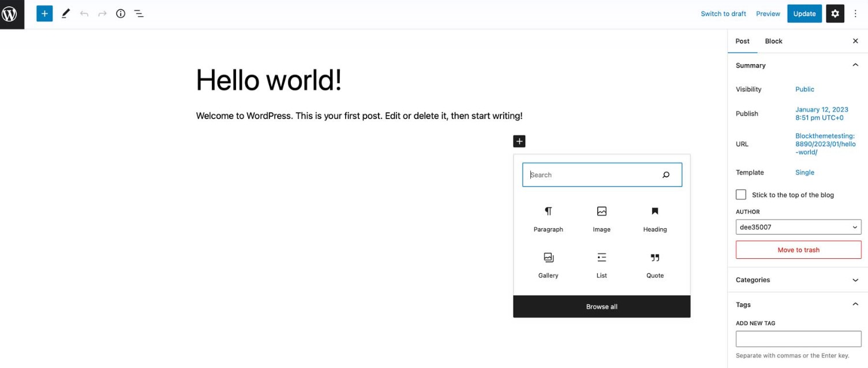Open the document Details info icon
Image resolution: width=868 pixels, height=368 pixels.
click(x=121, y=14)
